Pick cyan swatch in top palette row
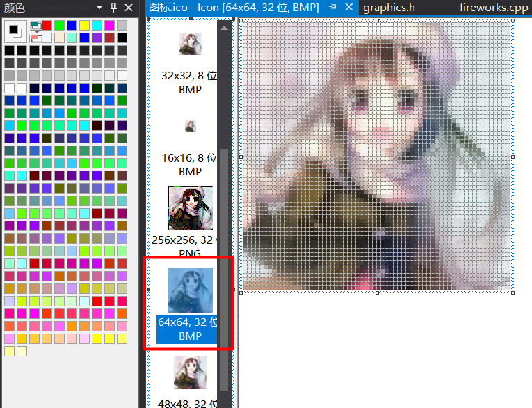532x408 pixels. (97, 25)
